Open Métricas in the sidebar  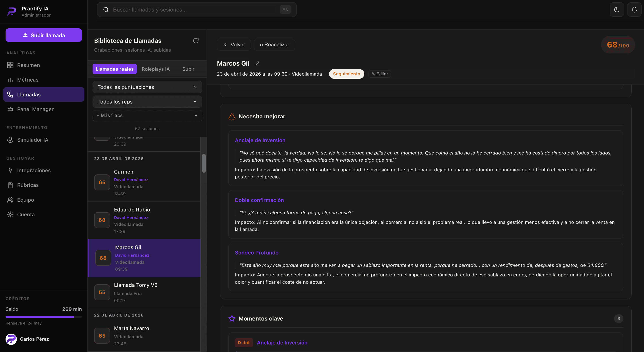coord(44,80)
